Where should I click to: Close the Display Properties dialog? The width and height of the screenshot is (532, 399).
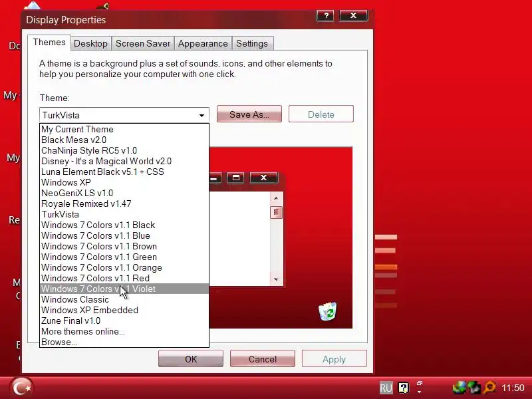[354, 15]
